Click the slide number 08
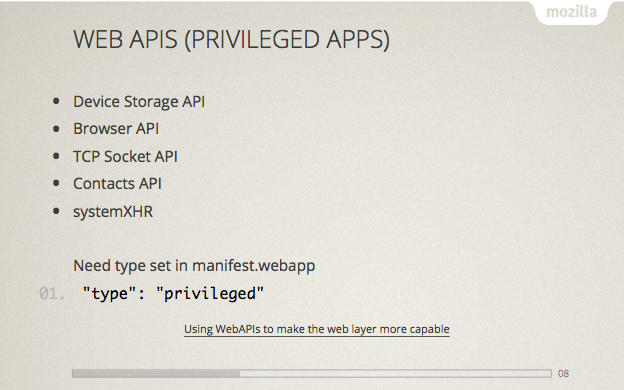 point(563,373)
